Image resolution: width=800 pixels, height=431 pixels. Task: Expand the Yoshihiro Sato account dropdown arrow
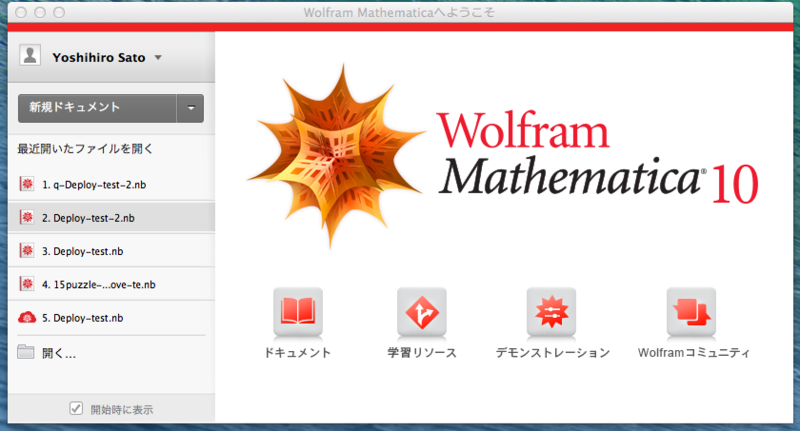tap(158, 58)
